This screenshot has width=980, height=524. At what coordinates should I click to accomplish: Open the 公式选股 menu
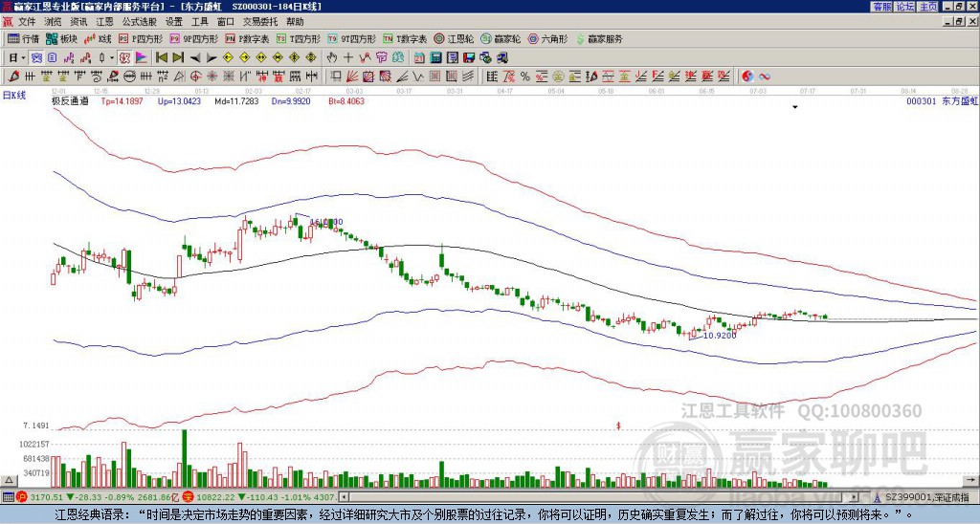(140, 22)
